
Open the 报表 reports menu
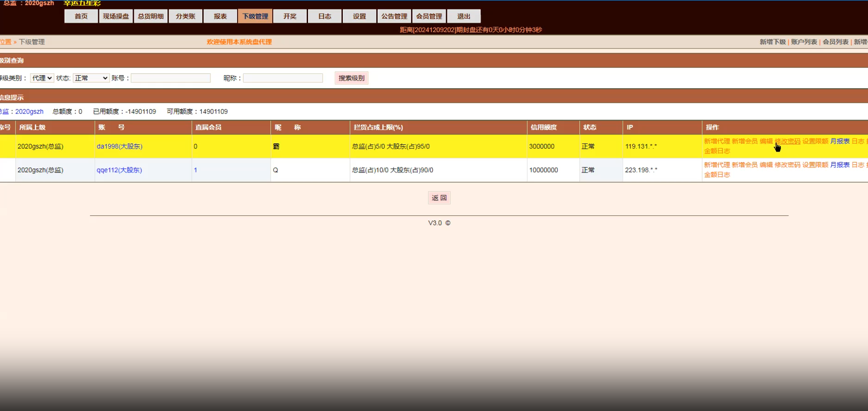click(220, 16)
